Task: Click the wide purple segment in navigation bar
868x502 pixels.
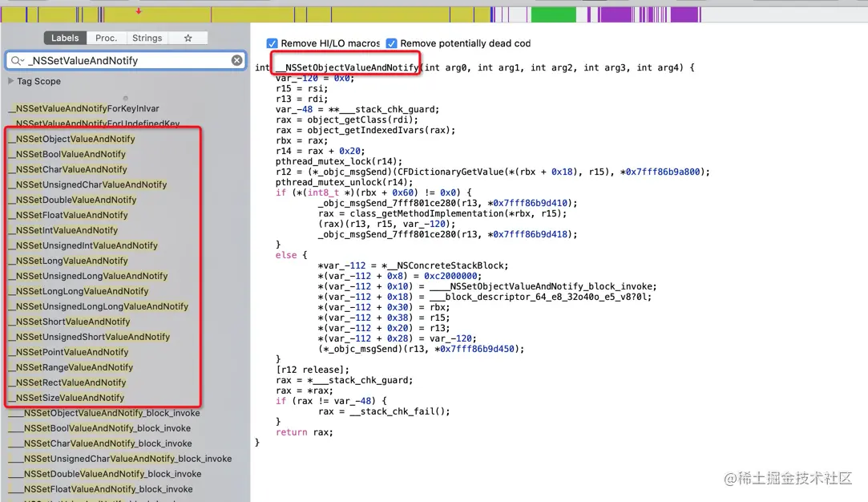Action: (x=615, y=14)
